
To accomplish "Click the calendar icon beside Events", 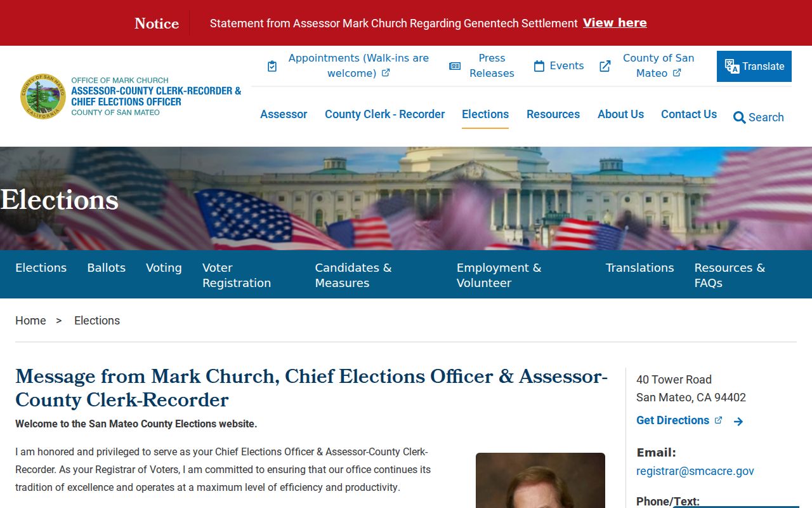I will pyautogui.click(x=539, y=66).
